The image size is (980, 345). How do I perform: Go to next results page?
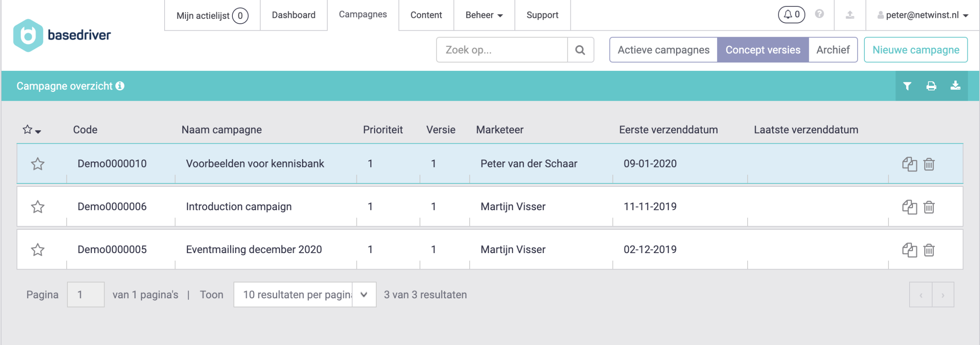(943, 294)
